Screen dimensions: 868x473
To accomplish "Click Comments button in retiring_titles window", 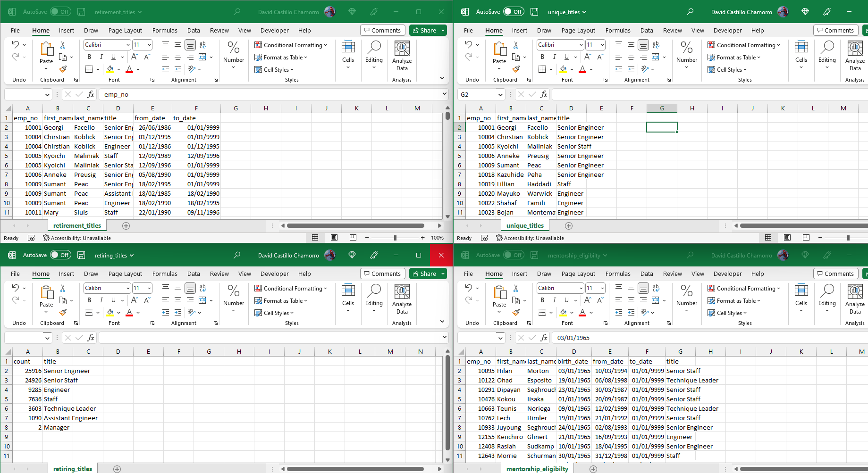I will pyautogui.click(x=382, y=274).
